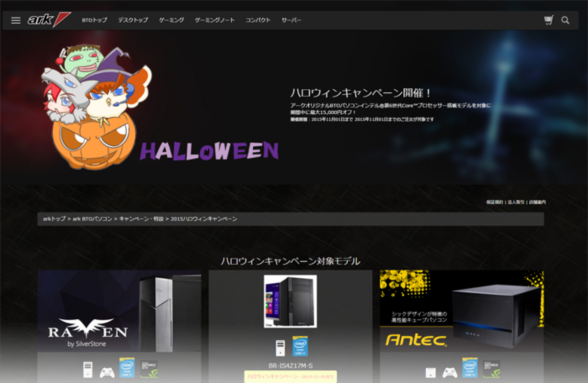Click the ハロウィンキャンペーン開催！ headline
This screenshot has height=383, width=588.
point(362,93)
